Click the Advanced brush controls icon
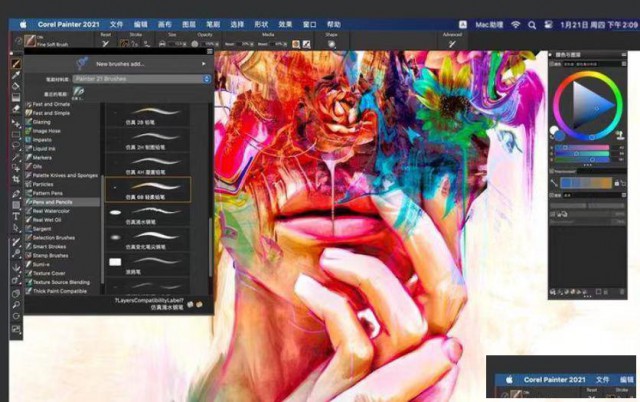The image size is (640, 402). coord(454,42)
